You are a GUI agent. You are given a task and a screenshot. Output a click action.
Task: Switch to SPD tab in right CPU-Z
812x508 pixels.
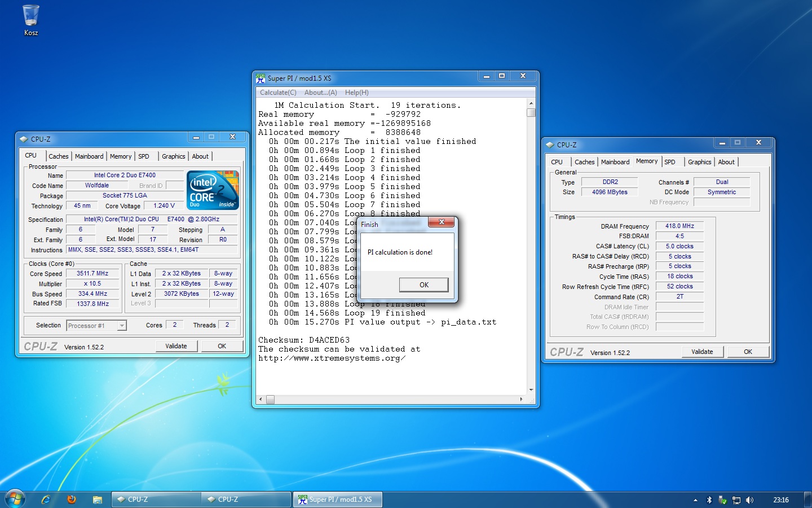670,162
